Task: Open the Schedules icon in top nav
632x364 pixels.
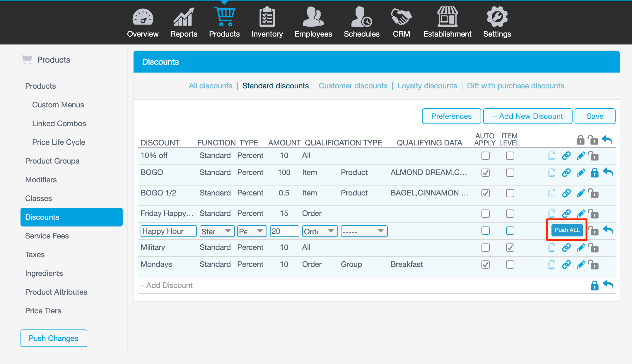Action: click(x=361, y=18)
